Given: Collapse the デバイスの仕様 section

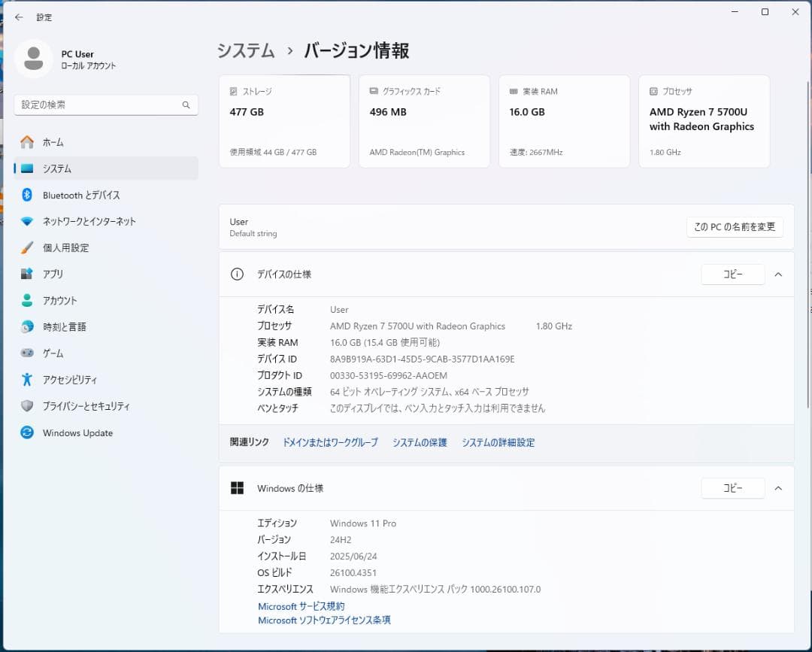Looking at the screenshot, I should tap(778, 274).
